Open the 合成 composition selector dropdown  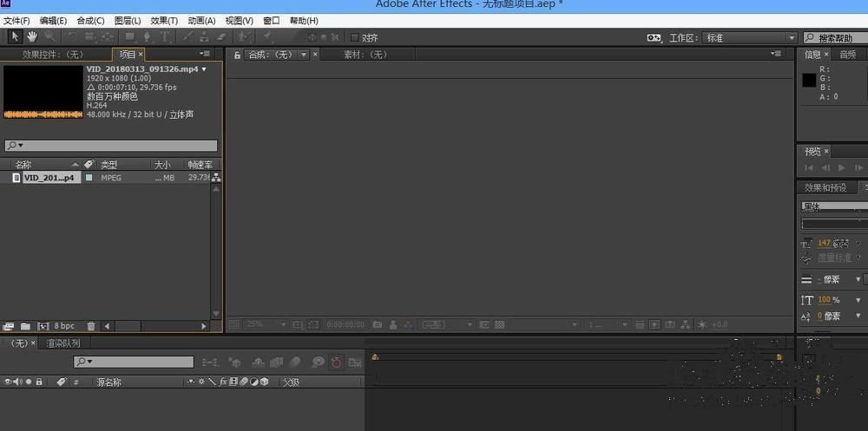(303, 55)
